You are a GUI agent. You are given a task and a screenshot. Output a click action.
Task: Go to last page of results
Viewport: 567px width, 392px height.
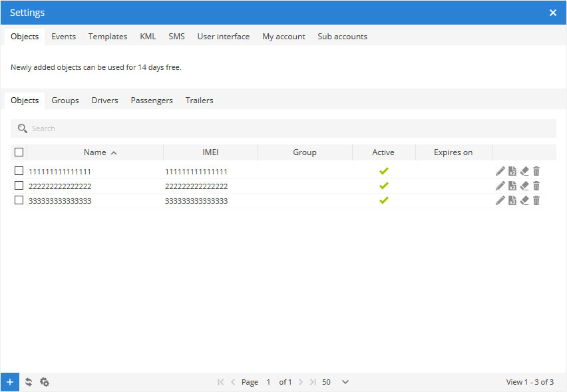coord(313,382)
